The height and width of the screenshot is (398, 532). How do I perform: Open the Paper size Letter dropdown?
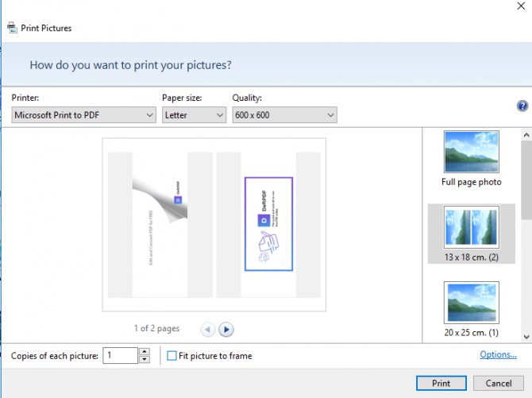(194, 115)
